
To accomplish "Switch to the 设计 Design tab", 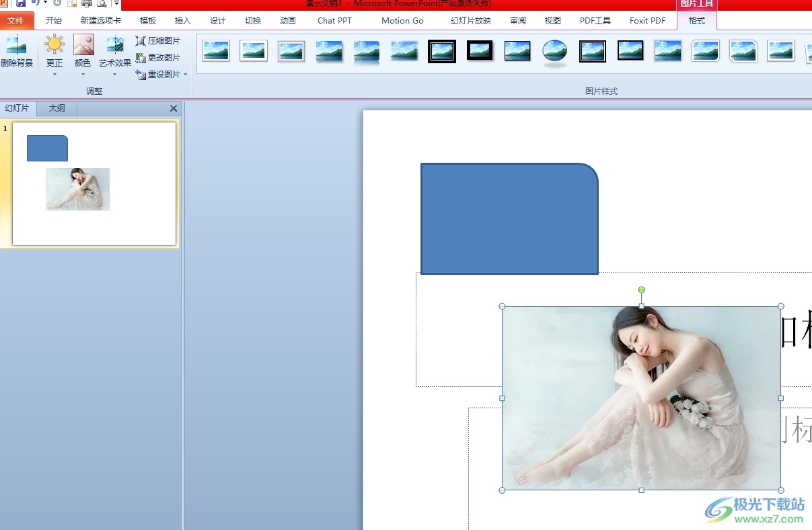I will point(218,21).
